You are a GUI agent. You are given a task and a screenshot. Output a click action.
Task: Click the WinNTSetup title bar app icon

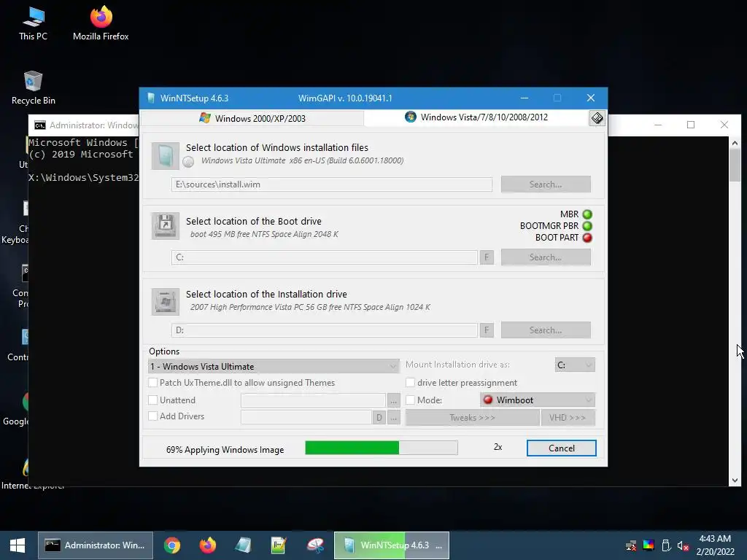(x=151, y=98)
